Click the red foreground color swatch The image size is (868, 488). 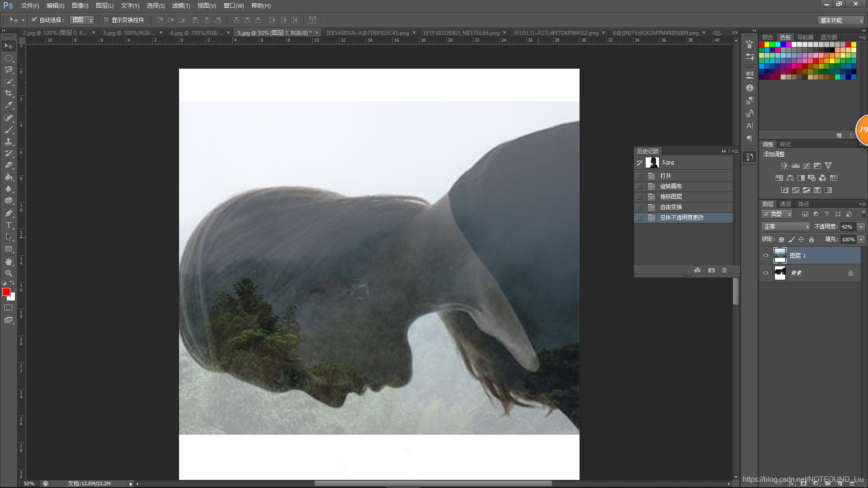pyautogui.click(x=6, y=292)
